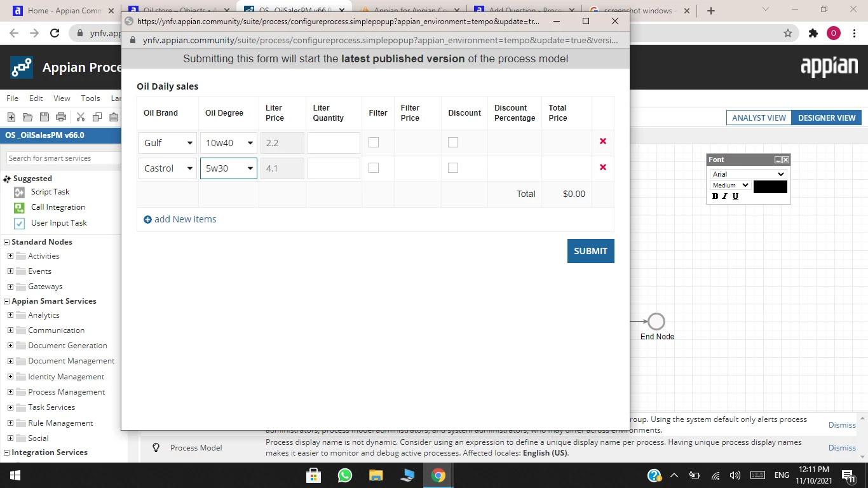Open Microsoft Store from the taskbar
The width and height of the screenshot is (868, 488).
point(313,475)
